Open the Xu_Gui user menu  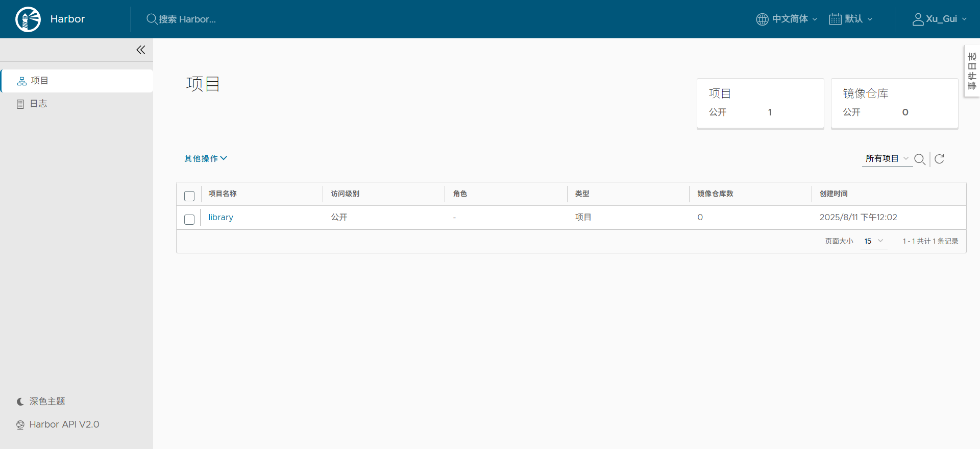(x=940, y=19)
